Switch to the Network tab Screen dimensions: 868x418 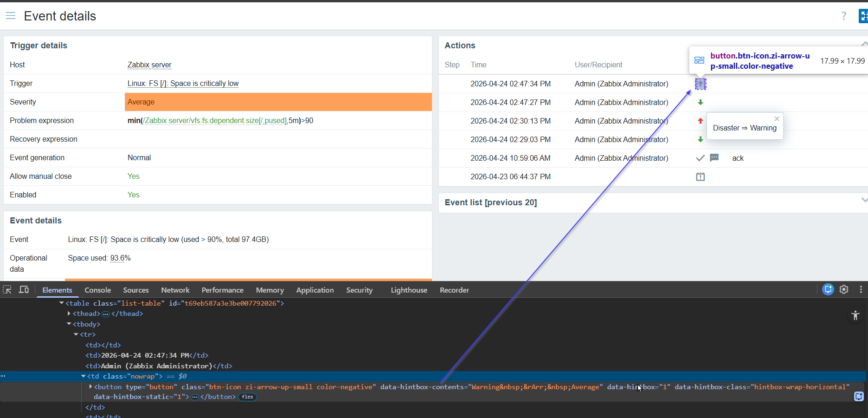(175, 290)
